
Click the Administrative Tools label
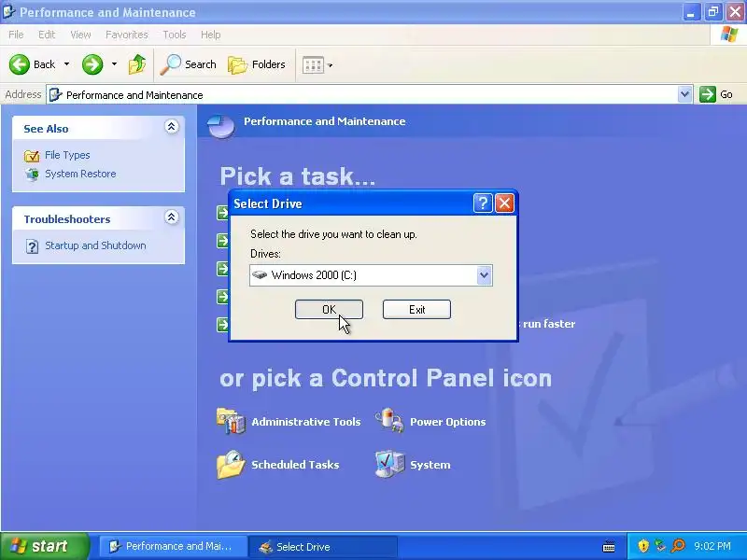click(306, 422)
